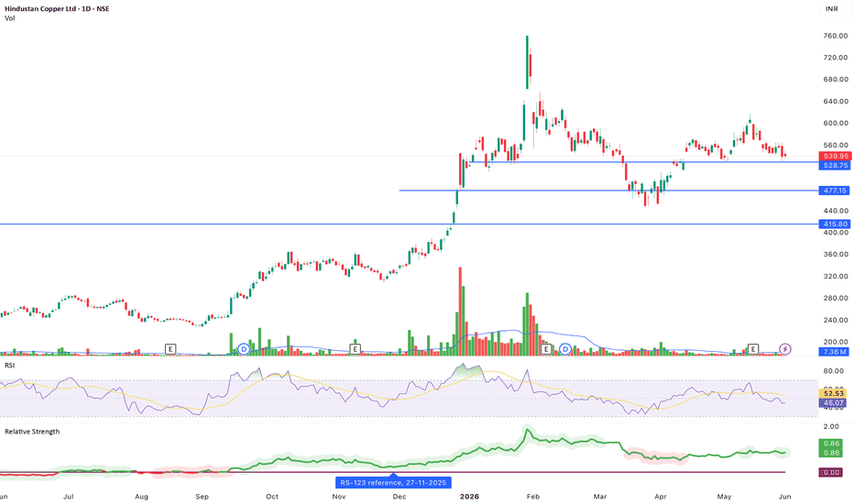This screenshot has width=854, height=504.
Task: Click the 760.00 price scale tick
Action: click(836, 36)
